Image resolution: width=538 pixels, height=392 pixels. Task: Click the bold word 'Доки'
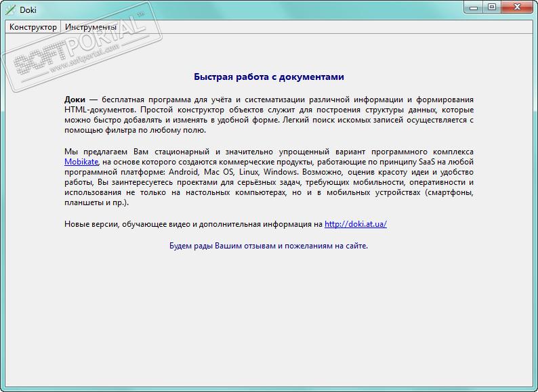(75, 100)
